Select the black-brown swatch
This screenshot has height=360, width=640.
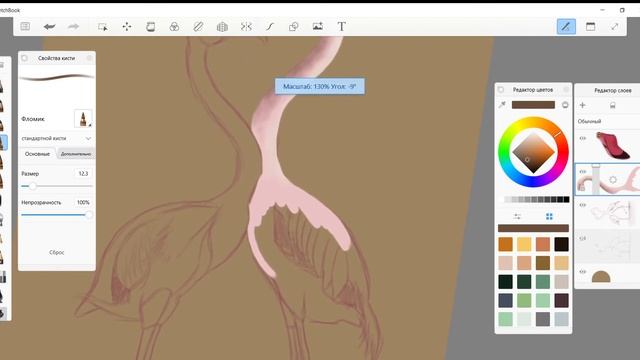562,244
